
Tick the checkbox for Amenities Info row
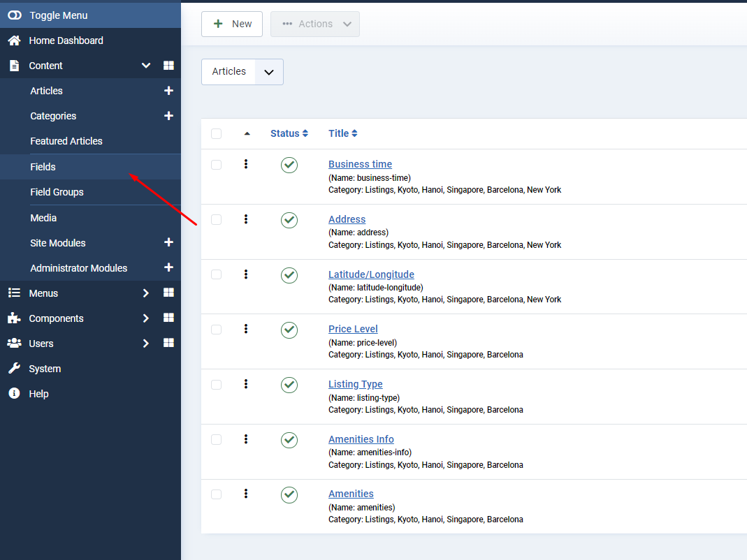coord(217,439)
